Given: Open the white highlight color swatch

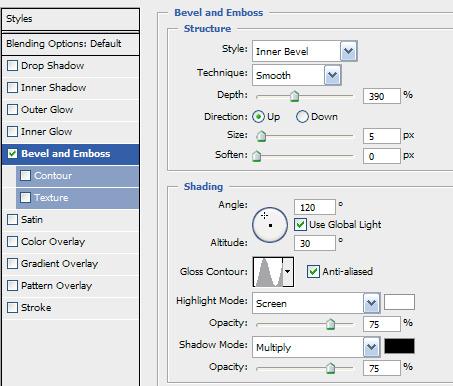Looking at the screenshot, I should pyautogui.click(x=399, y=302).
